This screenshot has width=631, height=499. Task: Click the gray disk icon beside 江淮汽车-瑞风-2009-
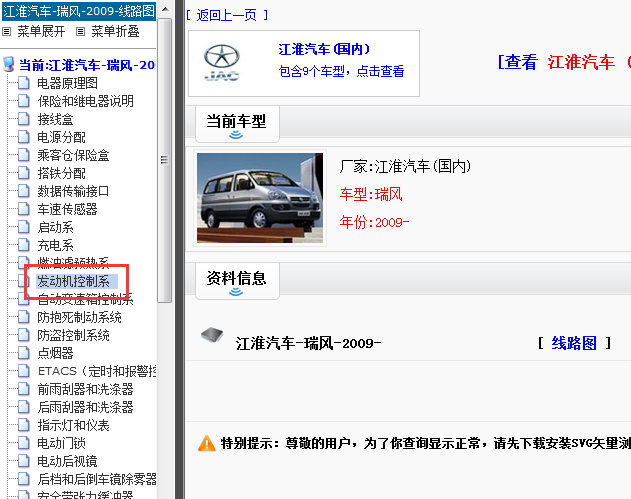coord(212,334)
